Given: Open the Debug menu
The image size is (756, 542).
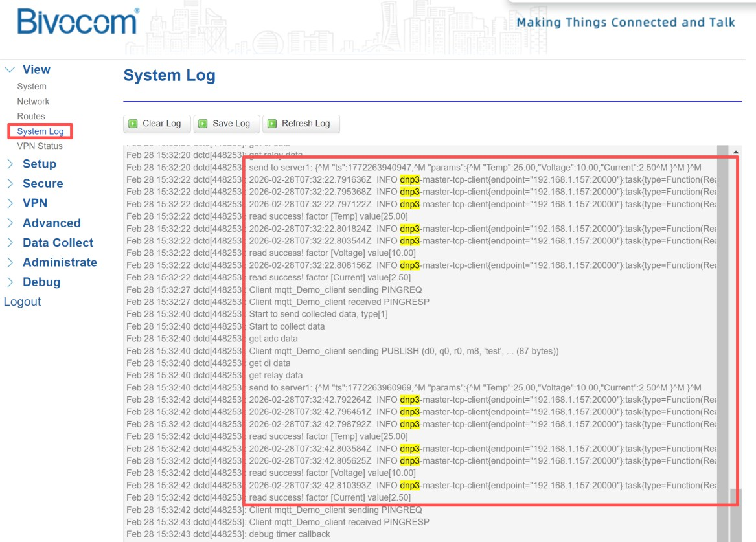Looking at the screenshot, I should (41, 282).
